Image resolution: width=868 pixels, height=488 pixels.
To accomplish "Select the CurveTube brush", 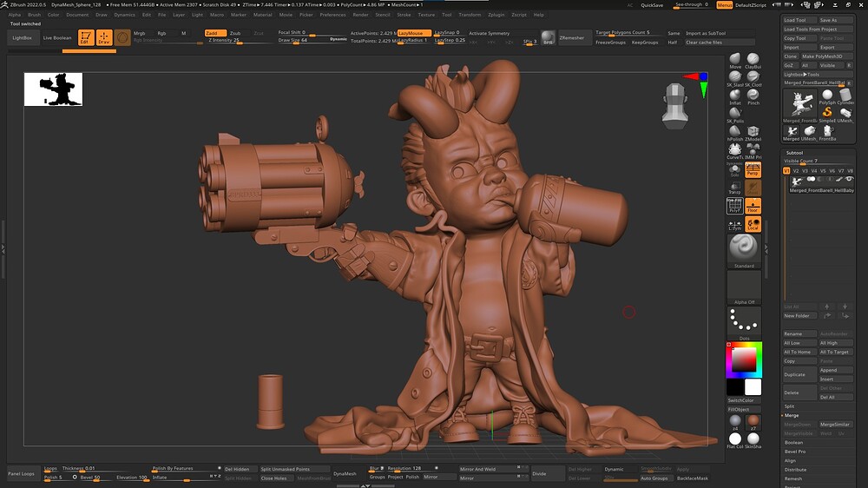I will 735,151.
